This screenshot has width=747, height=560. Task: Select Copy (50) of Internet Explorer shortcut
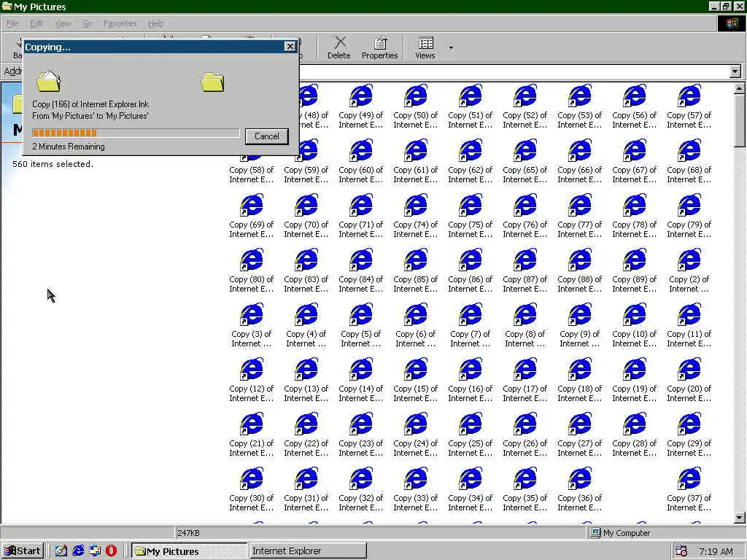coord(415,106)
